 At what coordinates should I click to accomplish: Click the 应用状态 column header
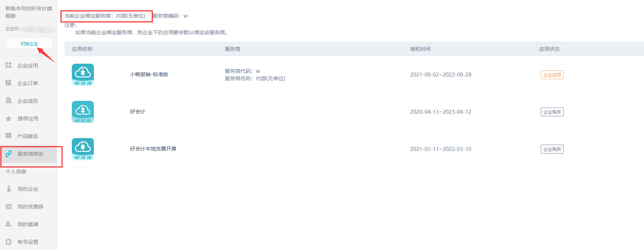click(549, 49)
